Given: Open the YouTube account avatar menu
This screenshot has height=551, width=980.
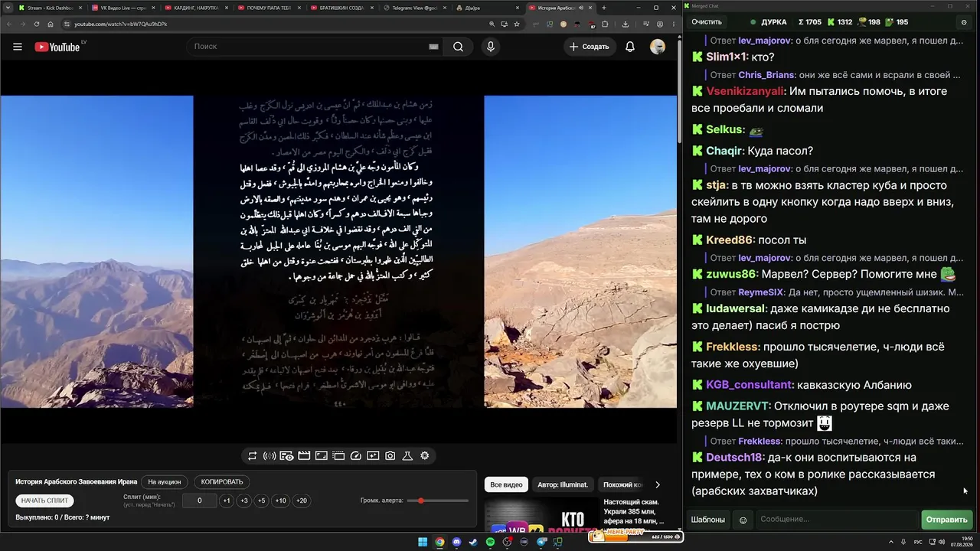Looking at the screenshot, I should [658, 47].
